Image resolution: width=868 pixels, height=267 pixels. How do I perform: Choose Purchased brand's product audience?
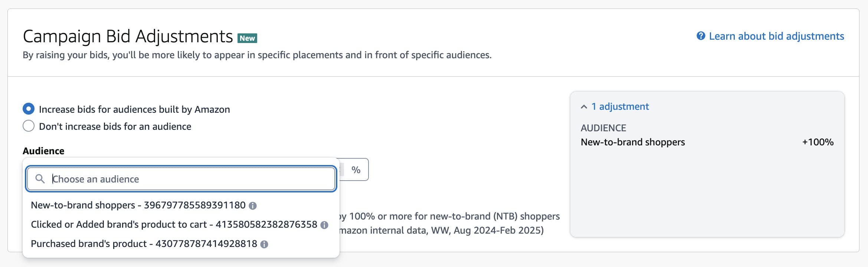[x=144, y=244]
